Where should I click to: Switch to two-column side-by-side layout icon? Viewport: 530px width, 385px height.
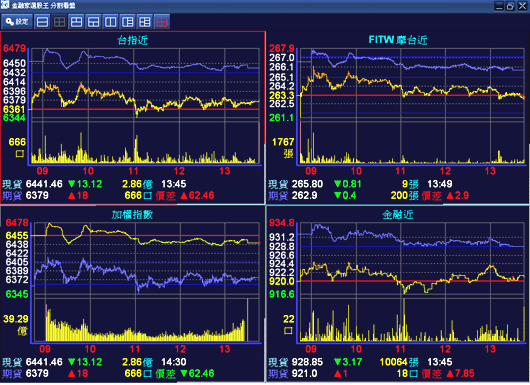coord(111,22)
